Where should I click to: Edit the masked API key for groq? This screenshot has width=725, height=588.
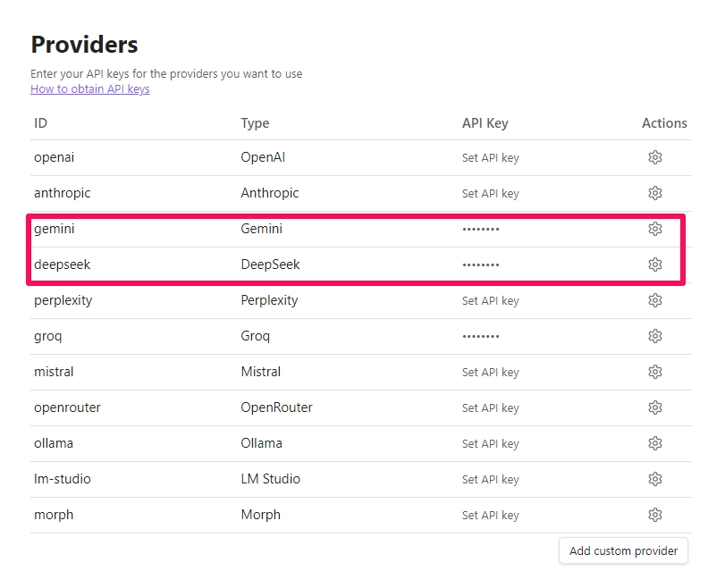(481, 337)
